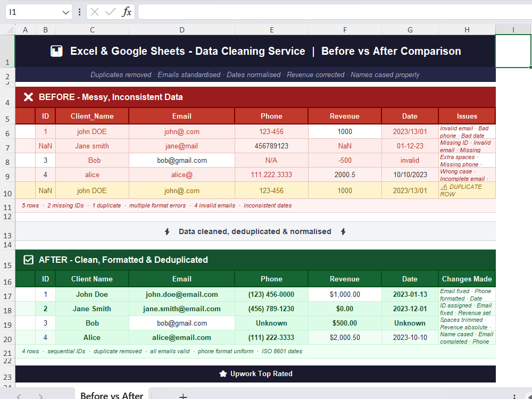Click the cell 'alice@' in row 9
Screen dimensions: 532x399
[x=182, y=174]
